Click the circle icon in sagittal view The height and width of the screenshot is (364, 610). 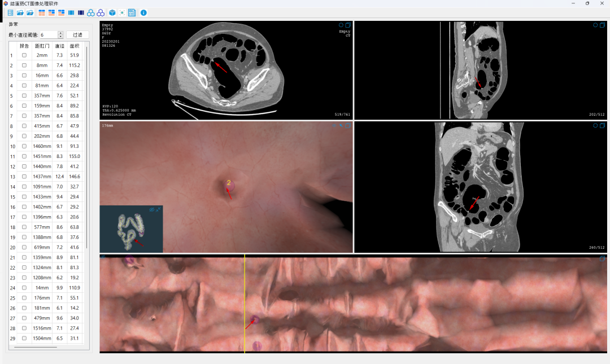tap(595, 25)
